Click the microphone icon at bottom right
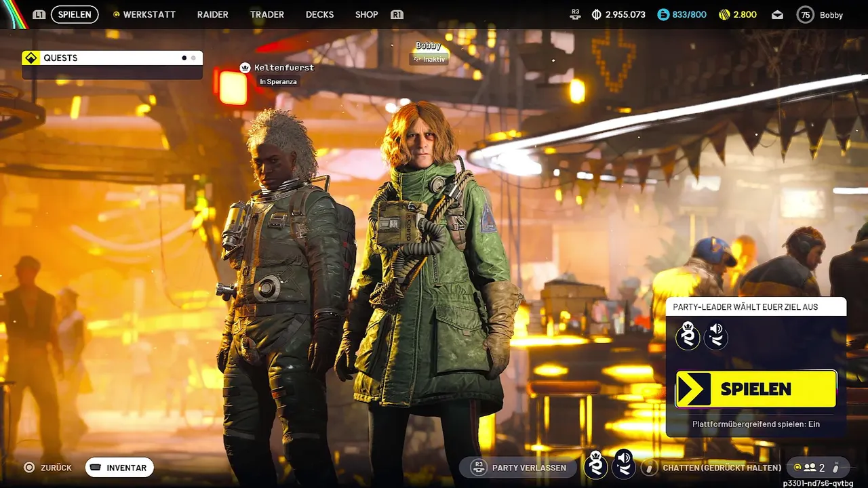Image resolution: width=868 pixels, height=488 pixels. tap(836, 468)
